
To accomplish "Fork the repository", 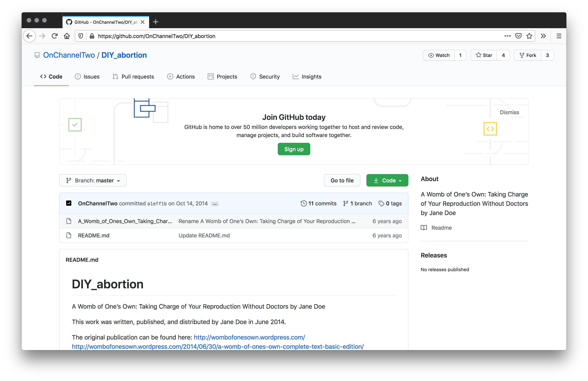I will (x=528, y=55).
